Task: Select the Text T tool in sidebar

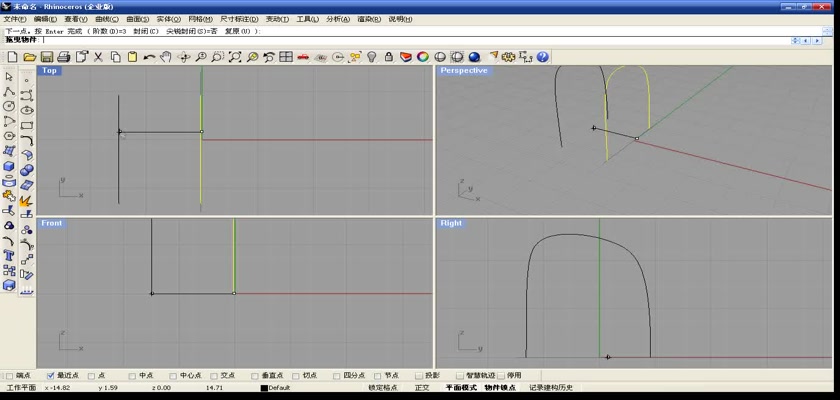Action: [9, 255]
